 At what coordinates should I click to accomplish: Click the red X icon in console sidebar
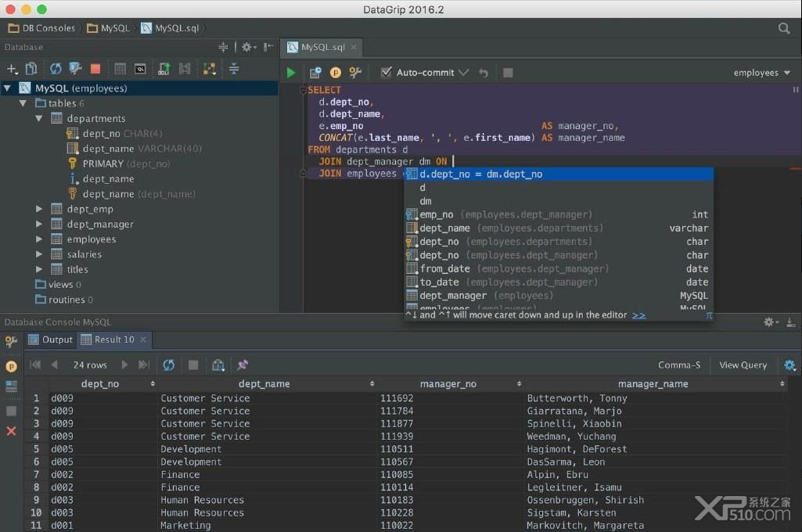click(11, 431)
